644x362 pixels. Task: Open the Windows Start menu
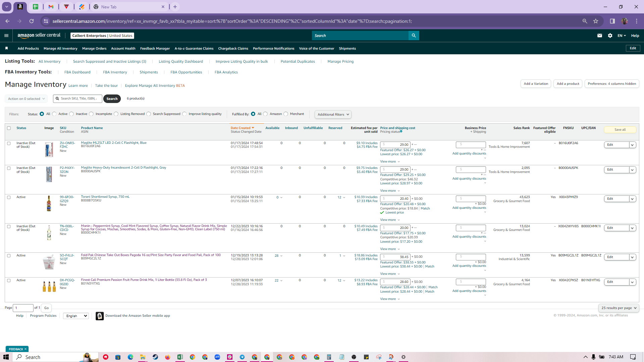pos(6,357)
